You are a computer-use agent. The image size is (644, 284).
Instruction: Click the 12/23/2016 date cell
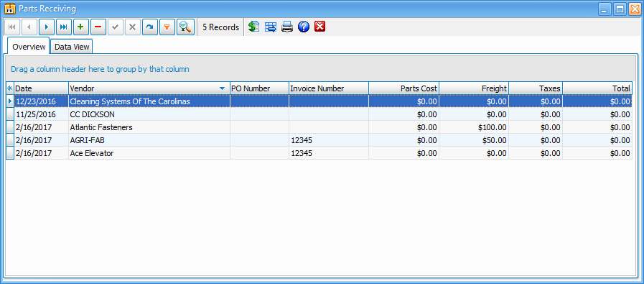(x=41, y=101)
